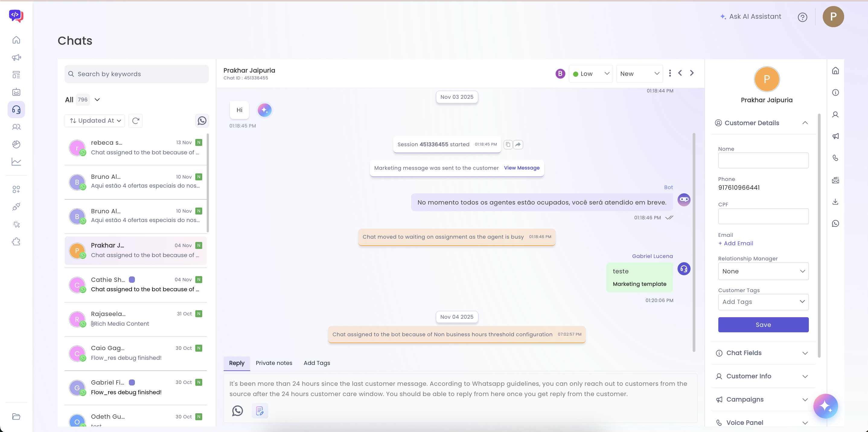Viewport: 868px width, 432px height.
Task: Click the Search by keywords field
Action: point(136,74)
